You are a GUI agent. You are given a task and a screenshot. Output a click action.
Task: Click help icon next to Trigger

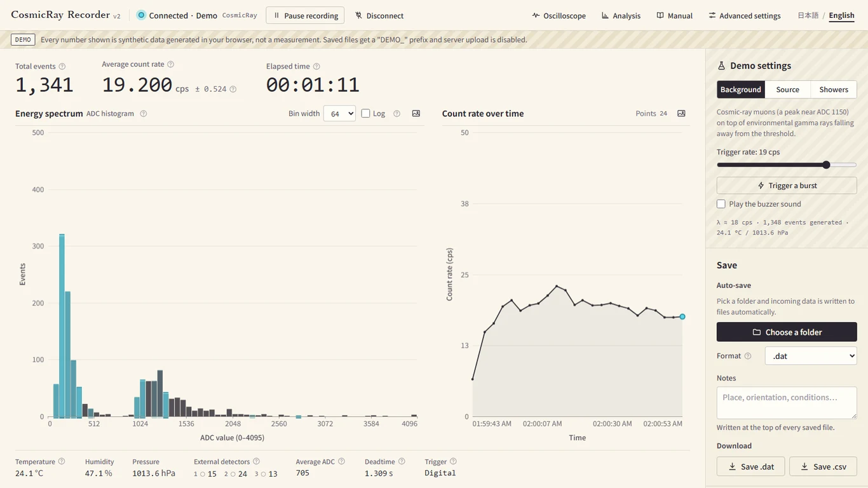point(453,461)
